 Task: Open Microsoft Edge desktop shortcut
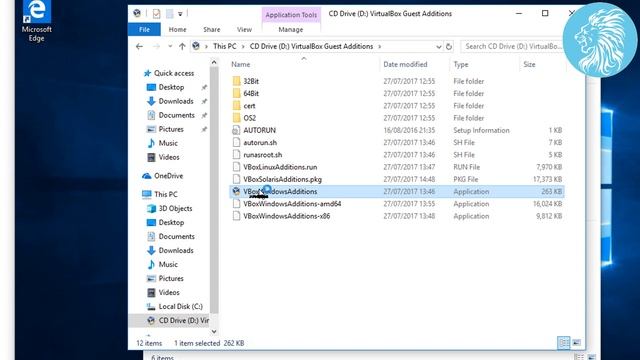click(x=36, y=21)
